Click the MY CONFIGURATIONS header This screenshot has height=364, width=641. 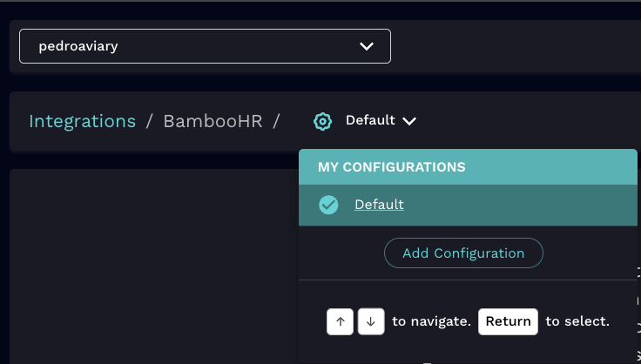click(x=391, y=166)
